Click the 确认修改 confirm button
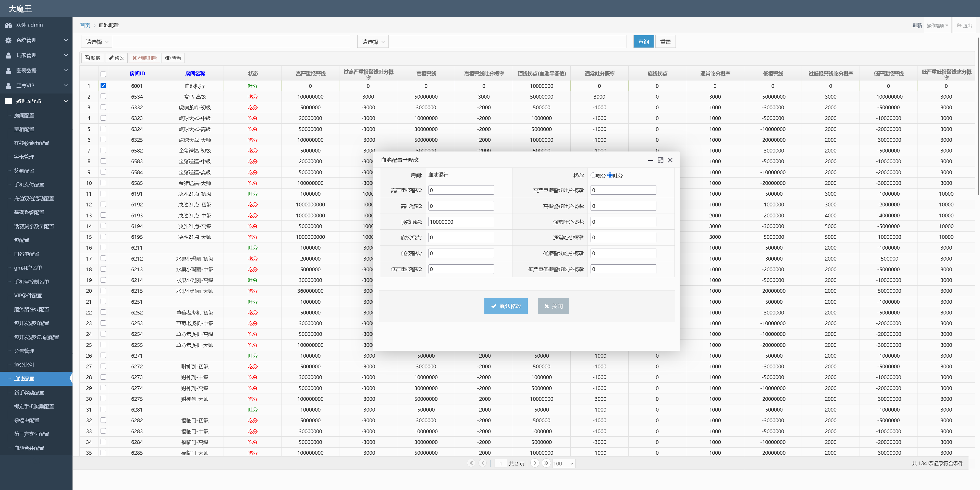Screen dimensions: 980x490 pos(506,306)
